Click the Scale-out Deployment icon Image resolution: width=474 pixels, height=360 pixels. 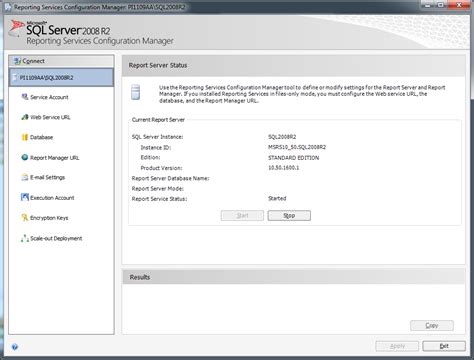click(x=25, y=238)
